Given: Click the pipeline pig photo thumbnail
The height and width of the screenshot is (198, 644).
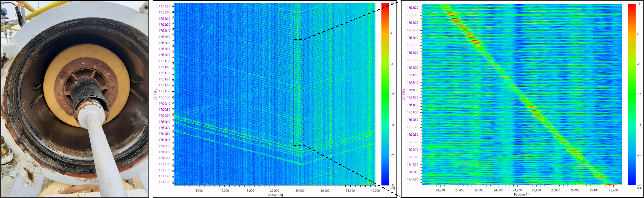Looking at the screenshot, I should tap(74, 99).
